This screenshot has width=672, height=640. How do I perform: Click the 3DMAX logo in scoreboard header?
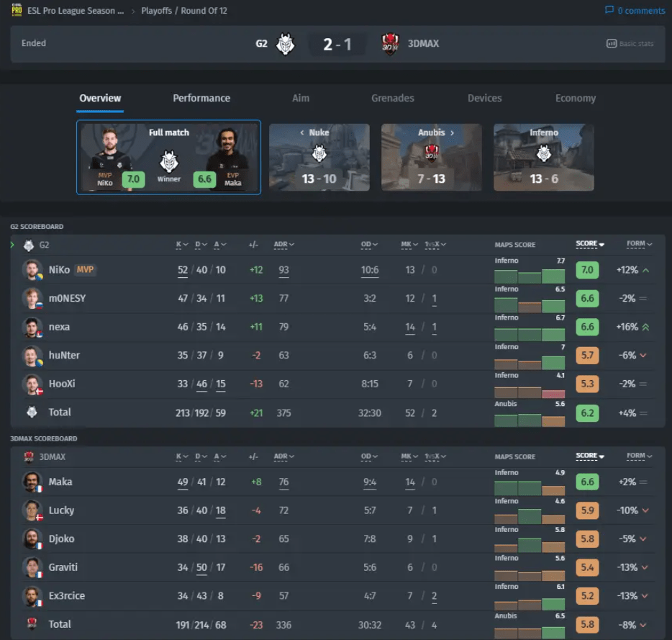pyautogui.click(x=29, y=457)
